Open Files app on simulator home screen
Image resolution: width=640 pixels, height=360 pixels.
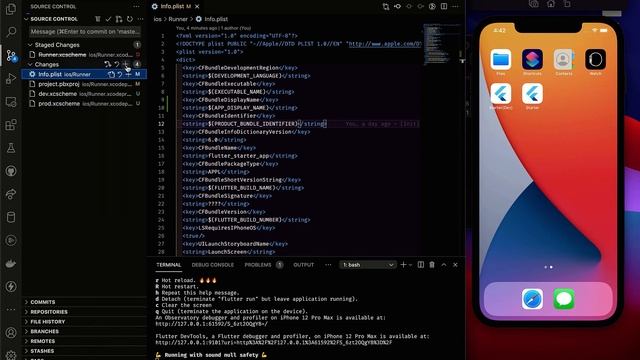(x=501, y=60)
